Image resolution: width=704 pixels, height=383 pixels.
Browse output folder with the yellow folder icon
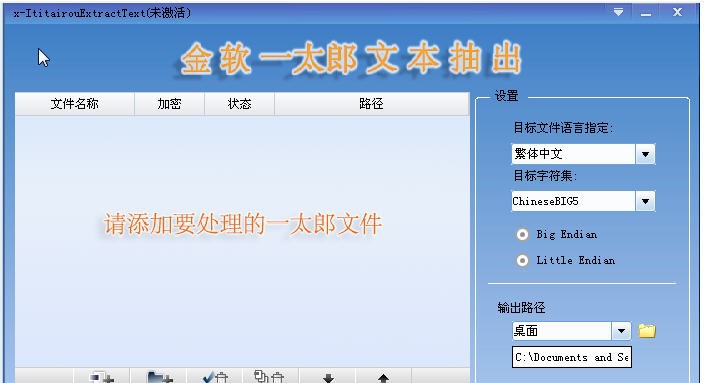click(x=647, y=331)
